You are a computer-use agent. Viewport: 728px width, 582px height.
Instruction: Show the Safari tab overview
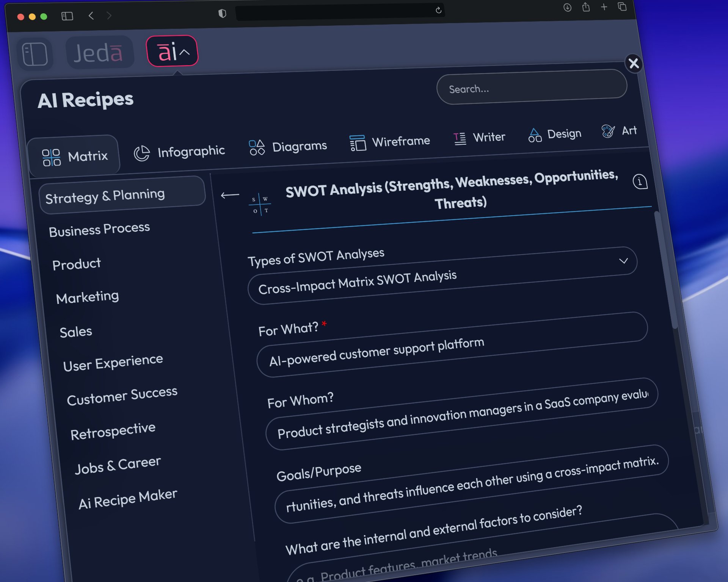click(622, 6)
